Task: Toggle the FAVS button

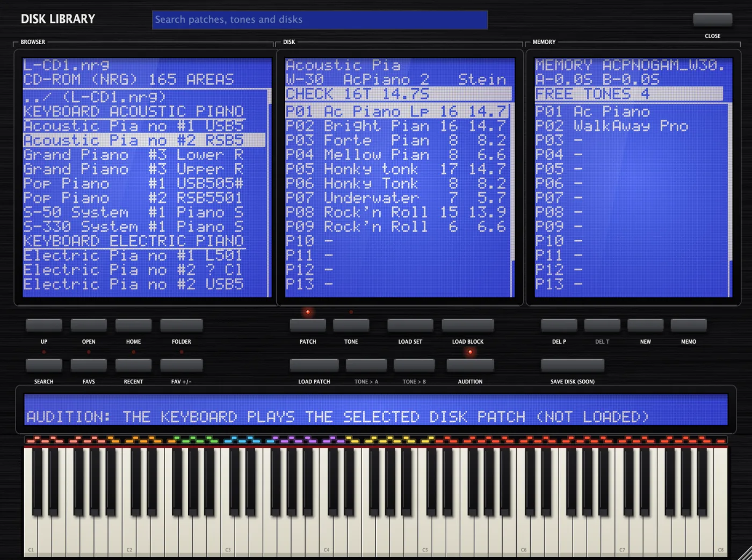Action: coord(89,365)
